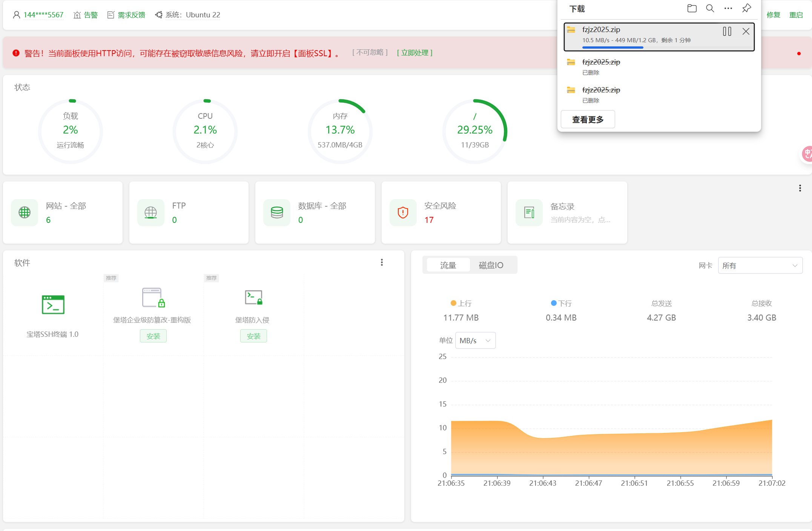Pin the downloads panel

[746, 9]
